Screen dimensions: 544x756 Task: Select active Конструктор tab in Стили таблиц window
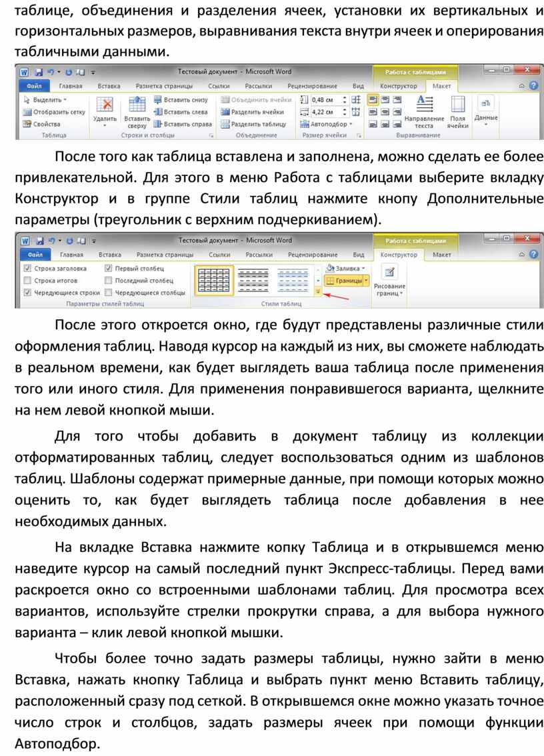399,254
